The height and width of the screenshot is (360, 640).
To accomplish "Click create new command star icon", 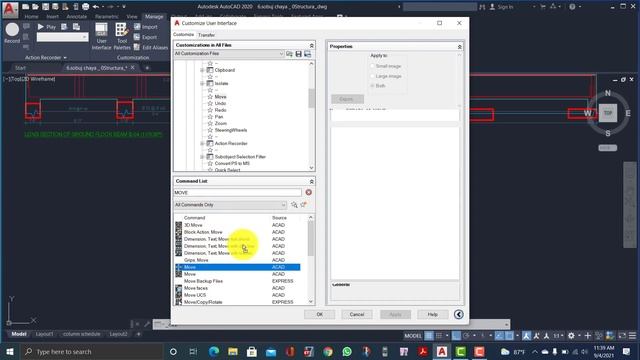I will 303,205.
